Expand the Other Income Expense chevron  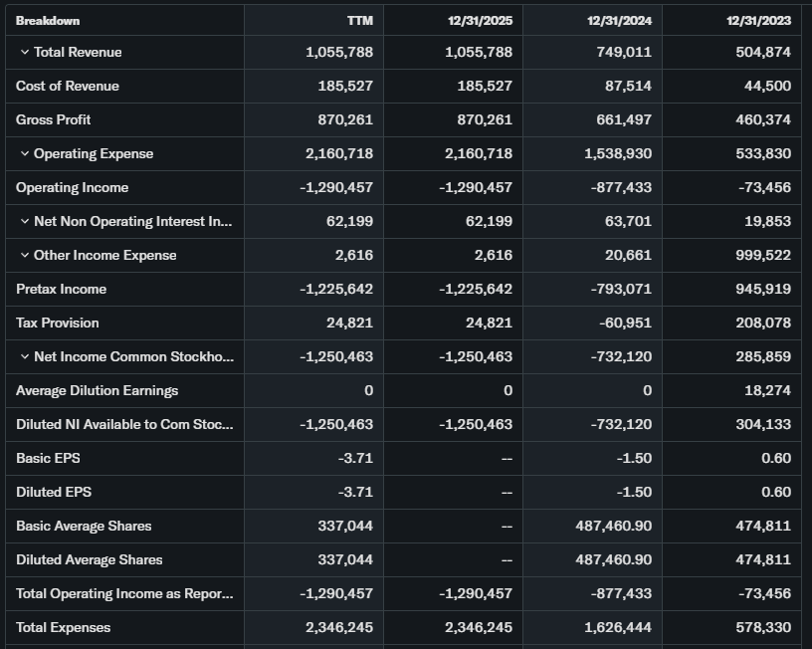(24, 255)
